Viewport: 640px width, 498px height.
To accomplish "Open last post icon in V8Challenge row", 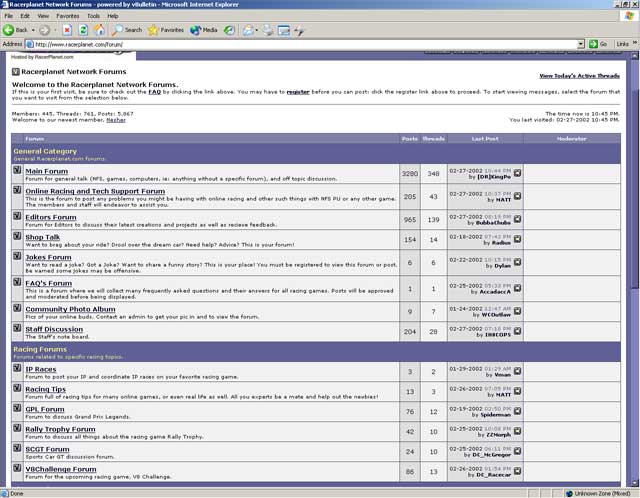I will coord(518,471).
